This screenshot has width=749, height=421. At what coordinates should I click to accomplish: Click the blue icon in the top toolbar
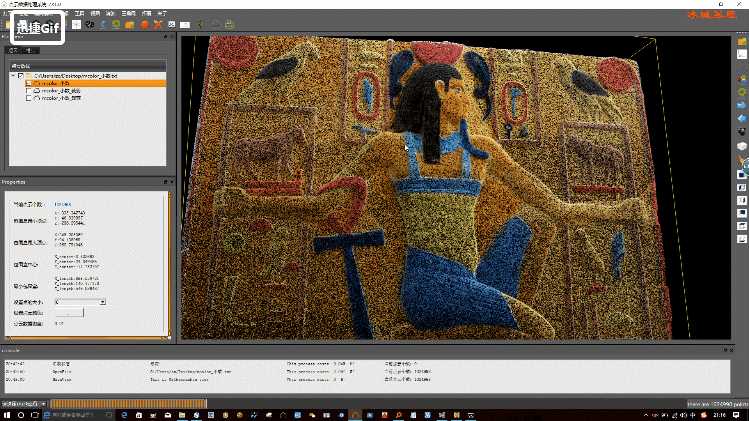tap(103, 24)
